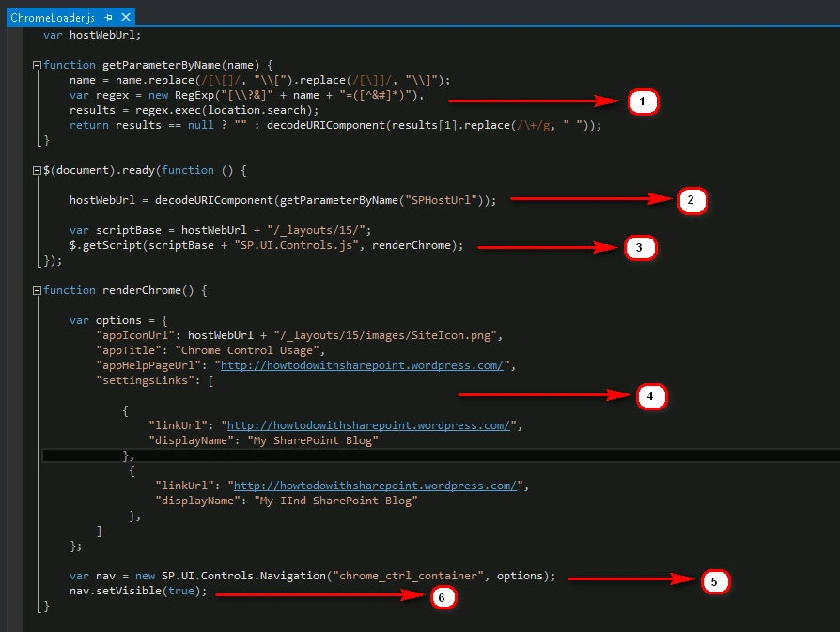Click the "My IInd SharePoint Blog" string
The width and height of the screenshot is (840, 632).
coord(335,501)
